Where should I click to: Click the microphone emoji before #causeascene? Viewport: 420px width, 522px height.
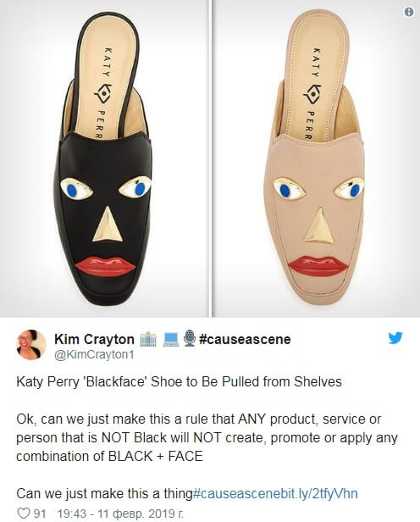190,339
